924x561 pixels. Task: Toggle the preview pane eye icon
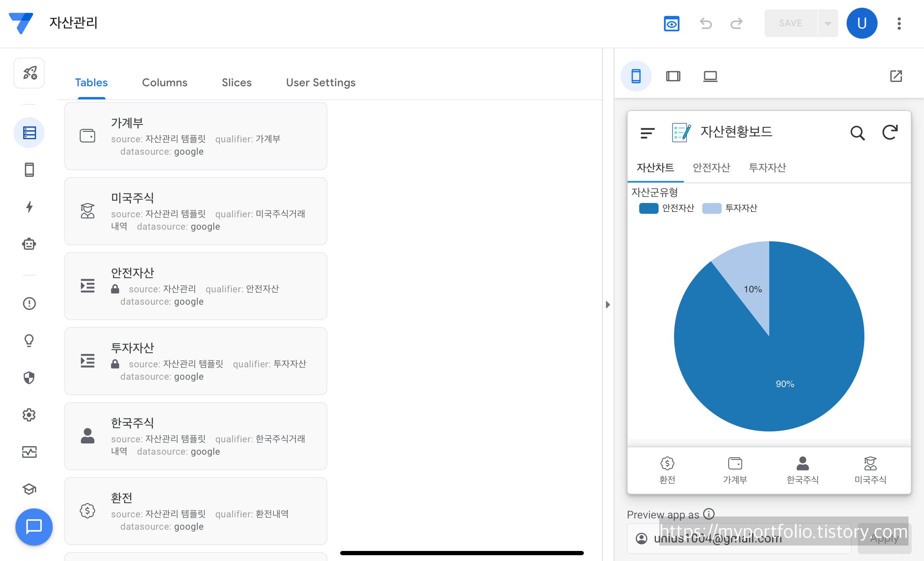point(671,24)
